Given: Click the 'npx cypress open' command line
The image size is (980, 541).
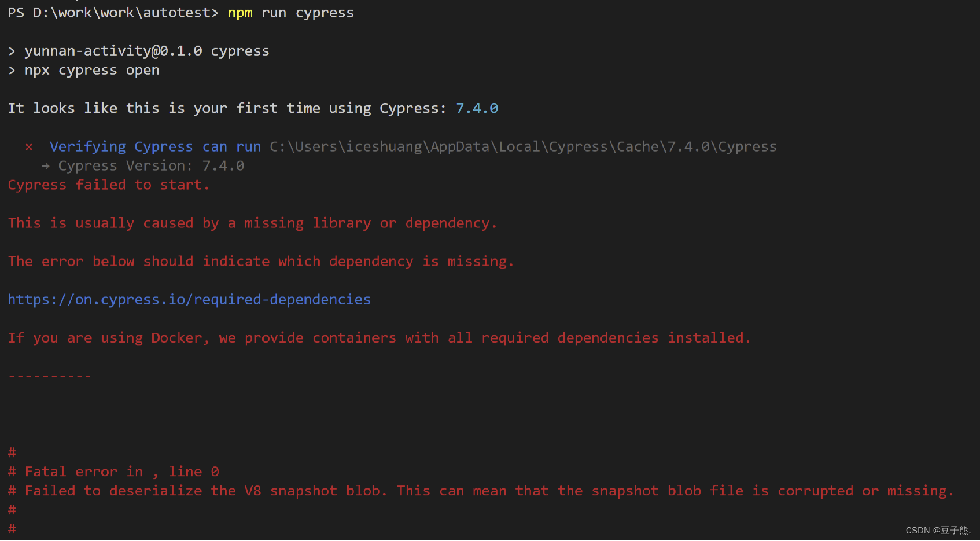Looking at the screenshot, I should (91, 70).
